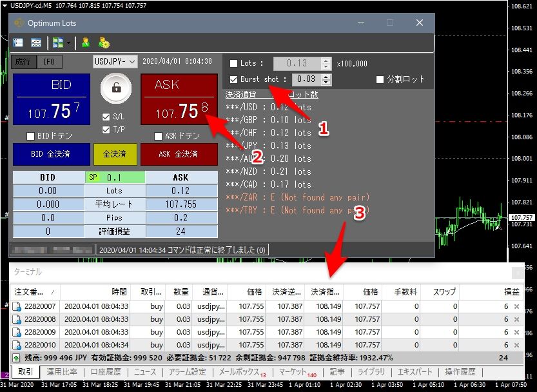This screenshot has width=537, height=392.
Task: Toggle the round padlock unlock button
Action: click(116, 88)
